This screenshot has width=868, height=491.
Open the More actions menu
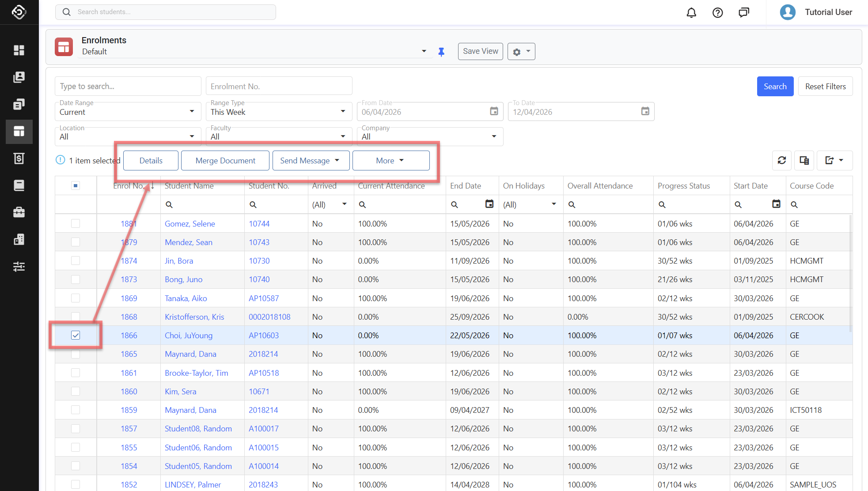click(x=390, y=160)
